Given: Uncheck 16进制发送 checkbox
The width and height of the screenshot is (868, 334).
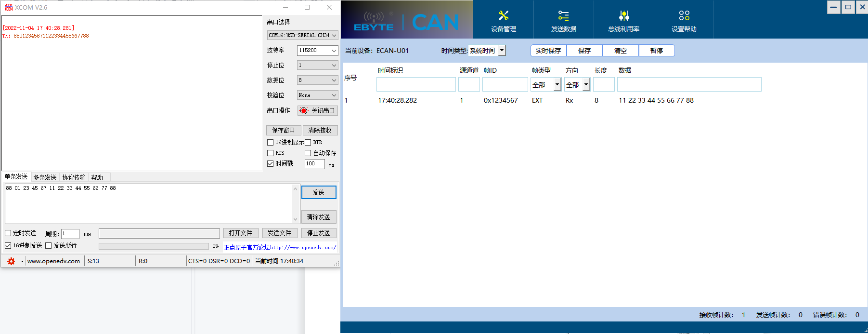Looking at the screenshot, I should tap(8, 246).
